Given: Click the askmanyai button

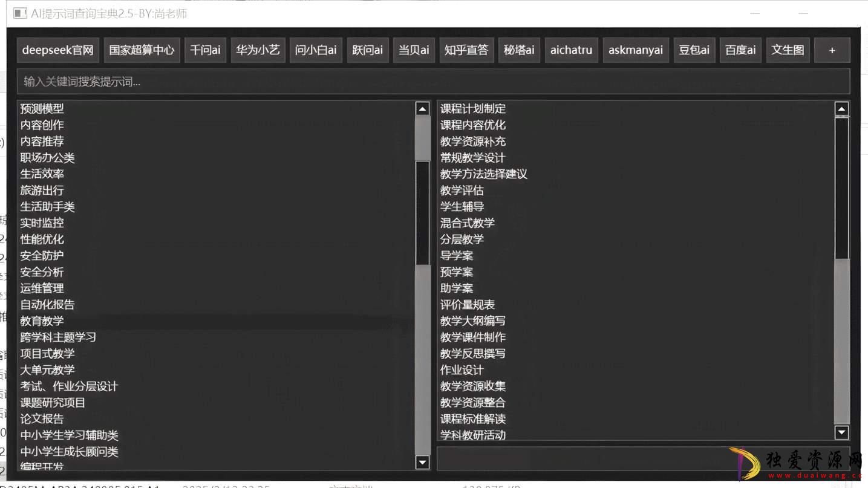Looking at the screenshot, I should click(636, 50).
